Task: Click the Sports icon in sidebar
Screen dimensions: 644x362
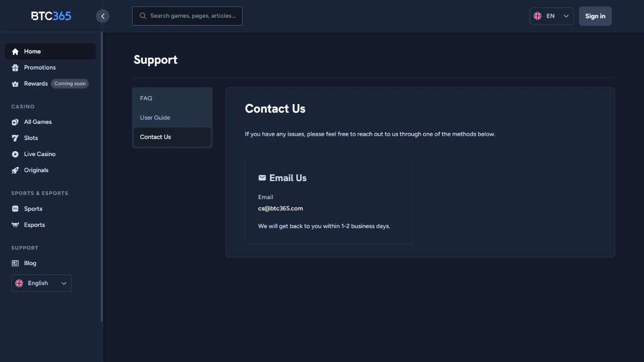Action: click(15, 209)
